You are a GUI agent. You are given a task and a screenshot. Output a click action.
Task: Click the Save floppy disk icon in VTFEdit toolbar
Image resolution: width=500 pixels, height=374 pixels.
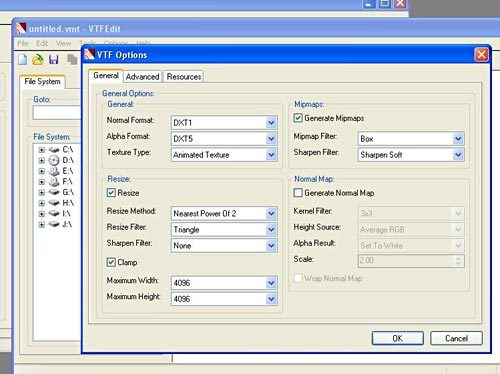(x=54, y=60)
